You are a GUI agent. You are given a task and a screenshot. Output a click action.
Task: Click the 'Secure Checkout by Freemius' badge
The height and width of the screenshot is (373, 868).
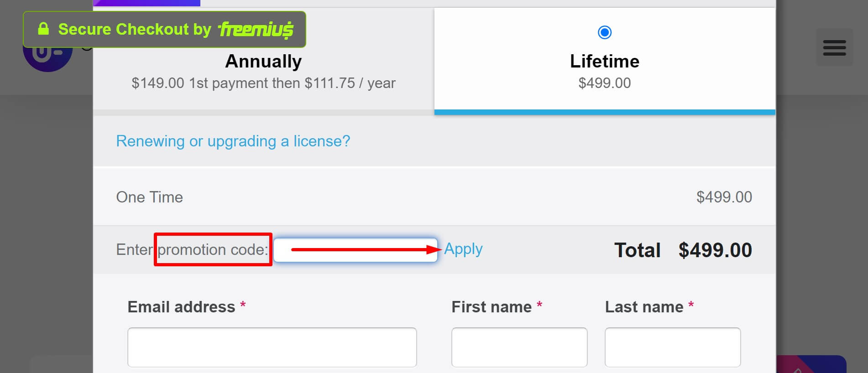coord(164,29)
